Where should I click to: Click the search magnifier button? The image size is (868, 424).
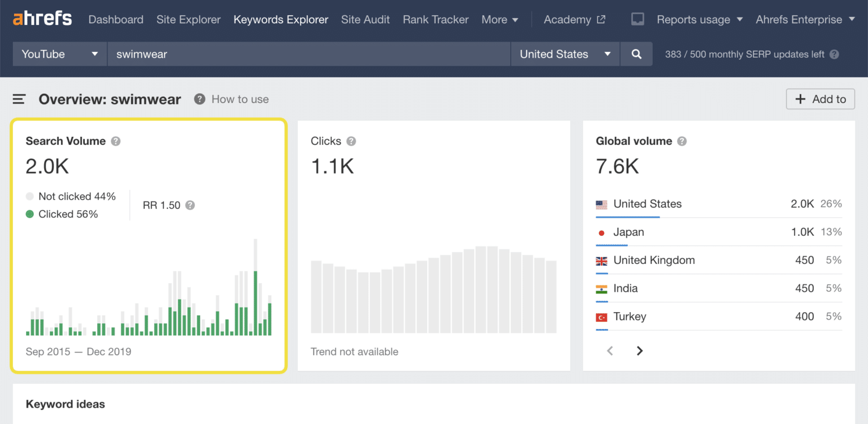pos(636,54)
